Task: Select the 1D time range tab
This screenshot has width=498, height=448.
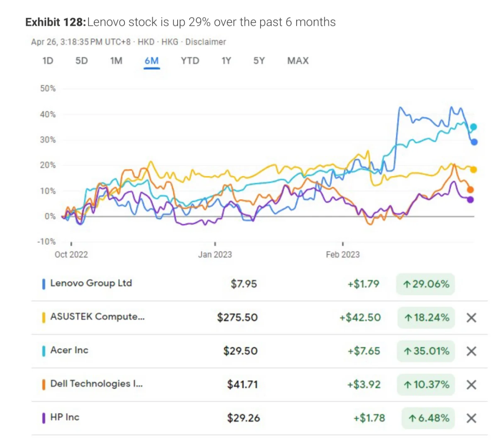Action: [x=48, y=61]
